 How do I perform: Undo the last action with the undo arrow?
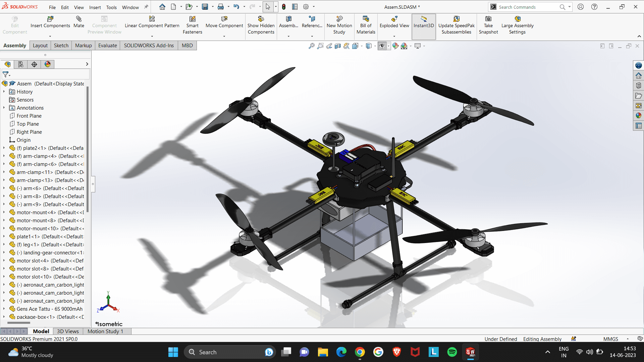click(236, 7)
